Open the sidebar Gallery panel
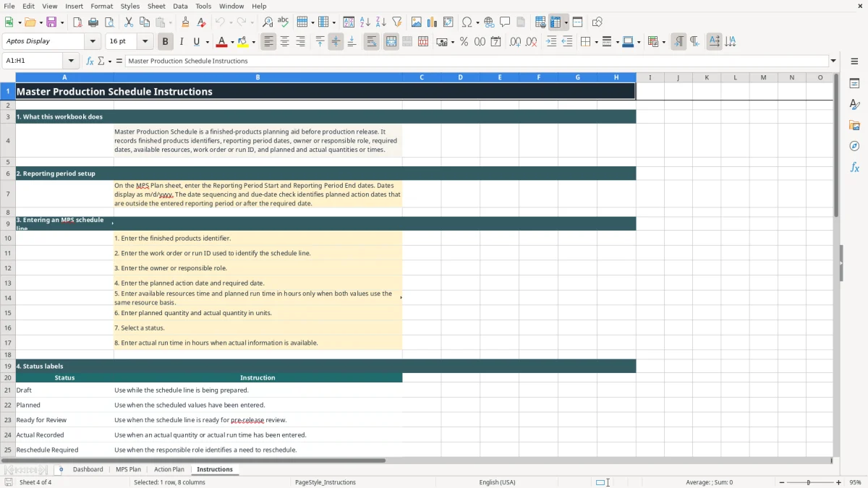This screenshot has width=868, height=488. (x=854, y=125)
